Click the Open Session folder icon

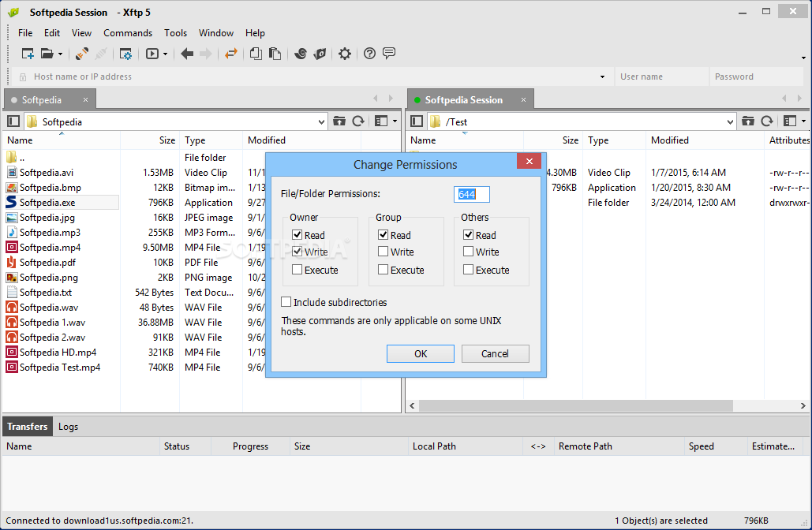coord(47,54)
